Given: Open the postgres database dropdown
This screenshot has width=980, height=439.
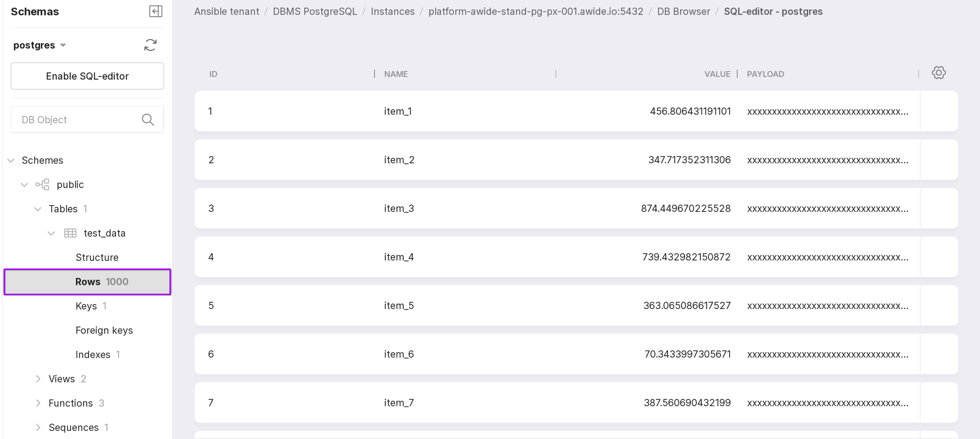Looking at the screenshot, I should (x=40, y=45).
